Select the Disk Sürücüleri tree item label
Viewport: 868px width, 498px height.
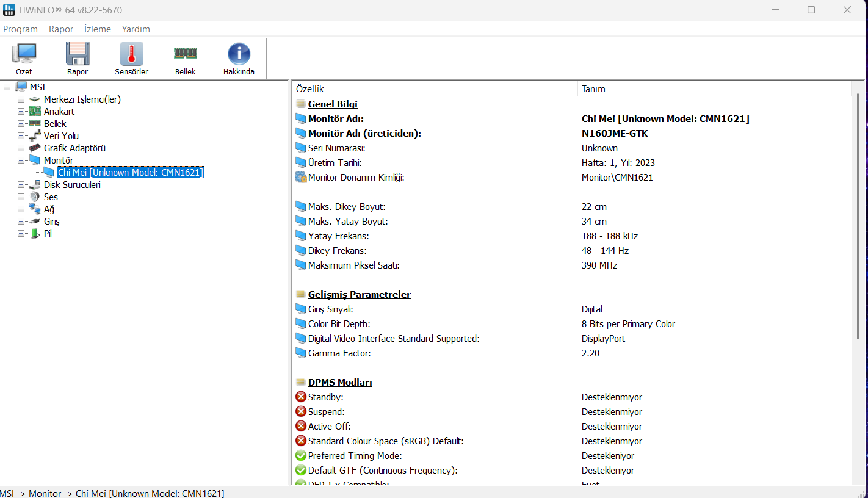pyautogui.click(x=72, y=185)
